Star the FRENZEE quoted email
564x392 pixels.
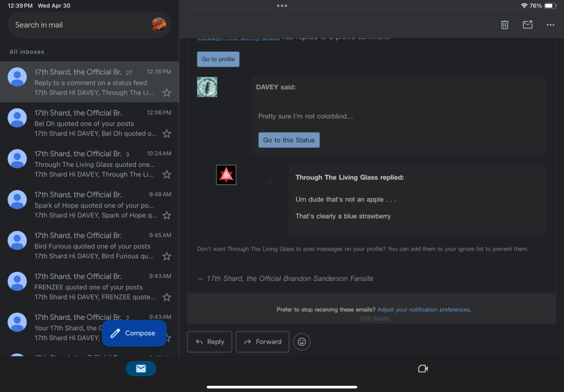(x=166, y=297)
